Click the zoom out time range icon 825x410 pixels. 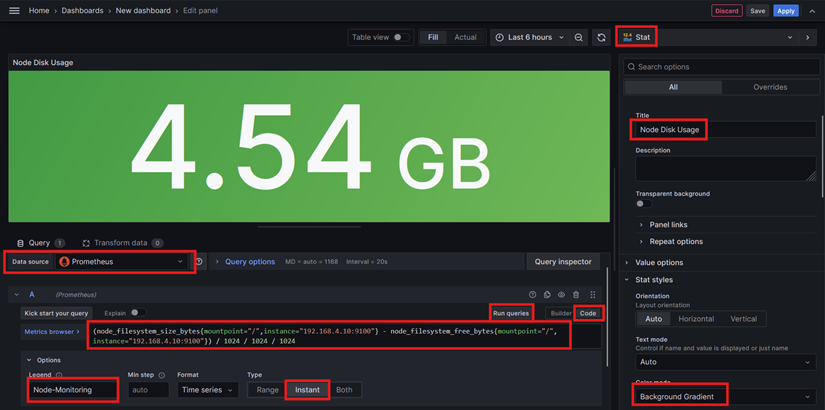[x=579, y=37]
